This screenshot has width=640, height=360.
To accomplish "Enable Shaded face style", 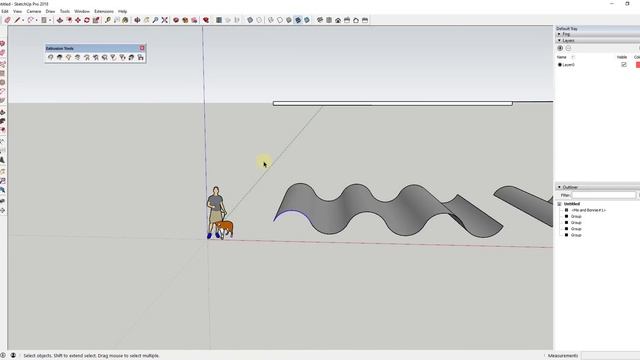I will tap(289, 20).
